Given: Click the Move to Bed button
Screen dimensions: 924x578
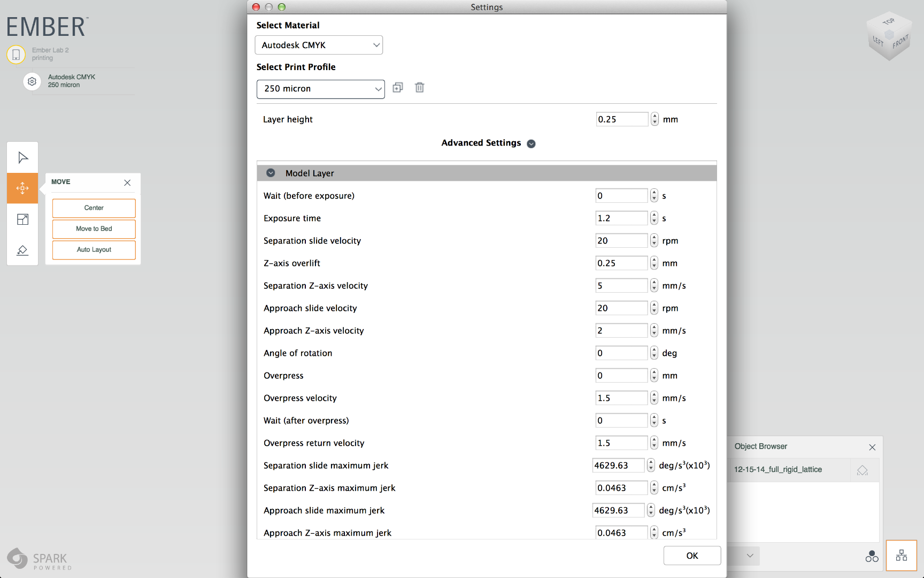Looking at the screenshot, I should click(x=94, y=229).
